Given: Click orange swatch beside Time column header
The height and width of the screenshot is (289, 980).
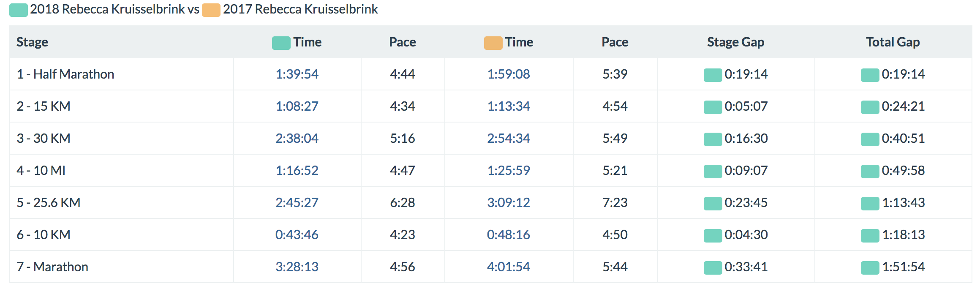Looking at the screenshot, I should click(493, 43).
